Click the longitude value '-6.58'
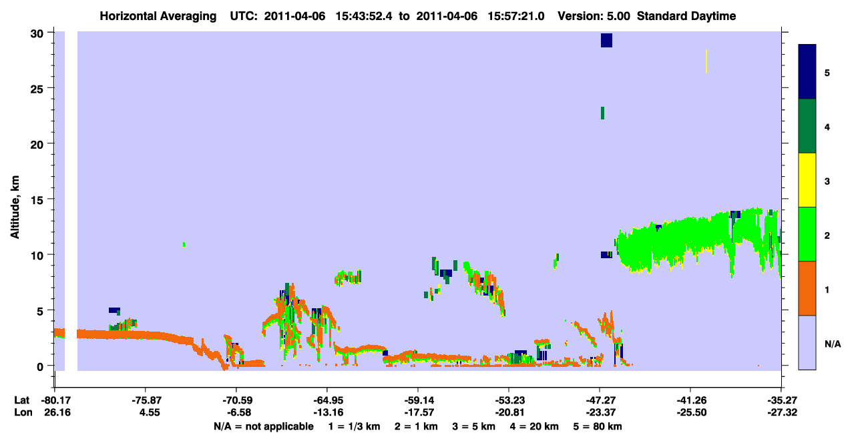 [238, 413]
